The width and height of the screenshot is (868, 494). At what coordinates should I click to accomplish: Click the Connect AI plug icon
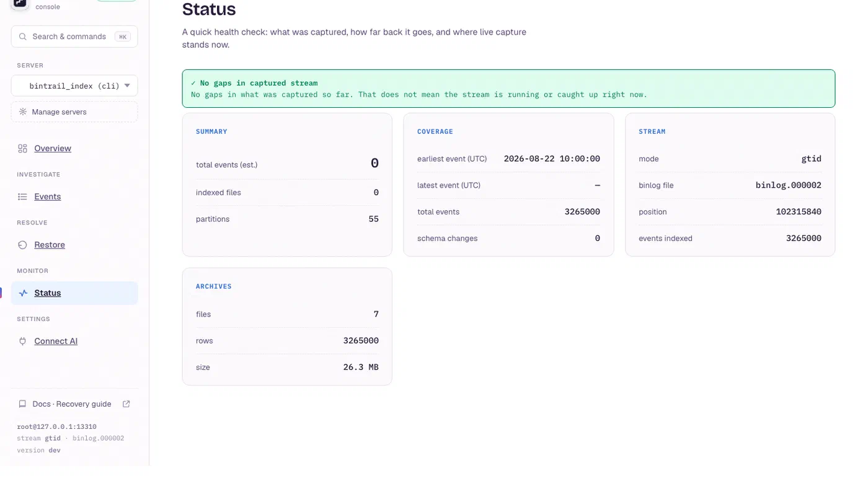(x=23, y=342)
